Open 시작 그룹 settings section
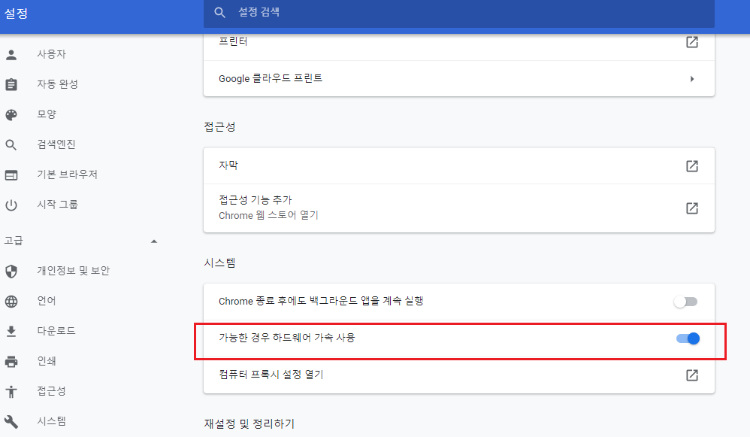750x437 pixels. click(57, 204)
